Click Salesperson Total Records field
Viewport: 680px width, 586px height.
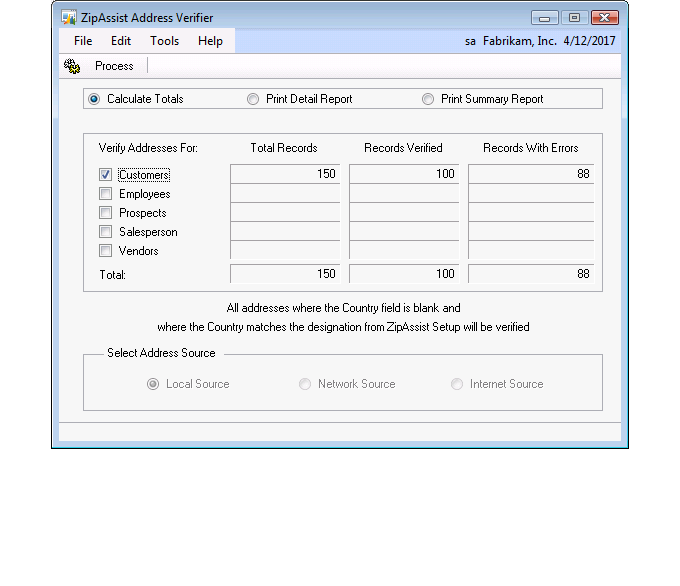(x=285, y=231)
